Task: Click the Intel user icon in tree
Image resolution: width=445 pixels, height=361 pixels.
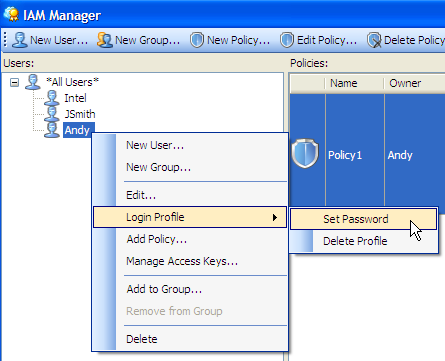Action: click(52, 98)
